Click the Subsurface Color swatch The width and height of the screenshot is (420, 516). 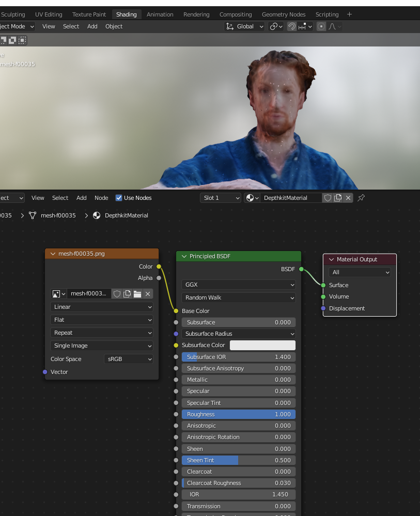pyautogui.click(x=262, y=345)
